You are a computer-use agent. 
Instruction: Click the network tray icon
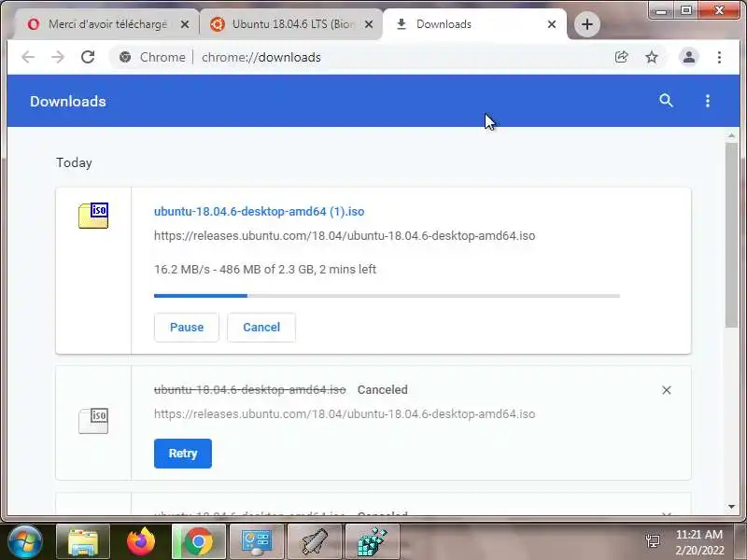(x=653, y=541)
